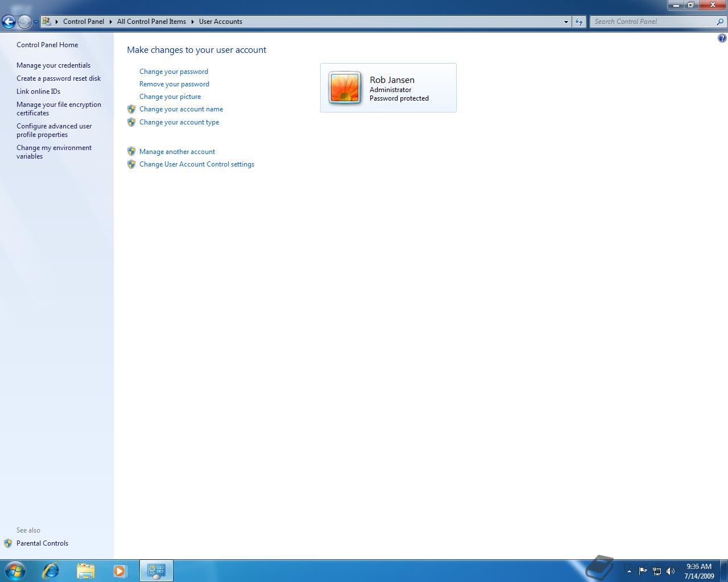Open Link online IDs
Viewport: 728px width, 582px height.
[38, 92]
